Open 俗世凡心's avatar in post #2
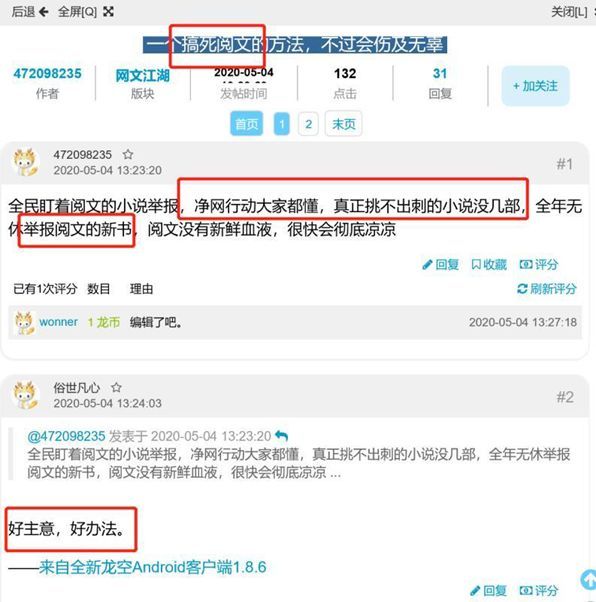This screenshot has width=596, height=602. tap(25, 395)
